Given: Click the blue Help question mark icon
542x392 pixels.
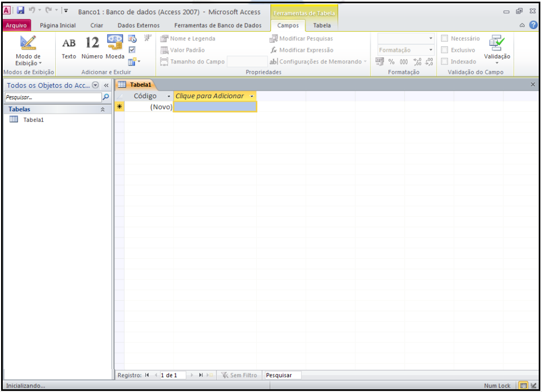Looking at the screenshot, I should pos(534,25).
